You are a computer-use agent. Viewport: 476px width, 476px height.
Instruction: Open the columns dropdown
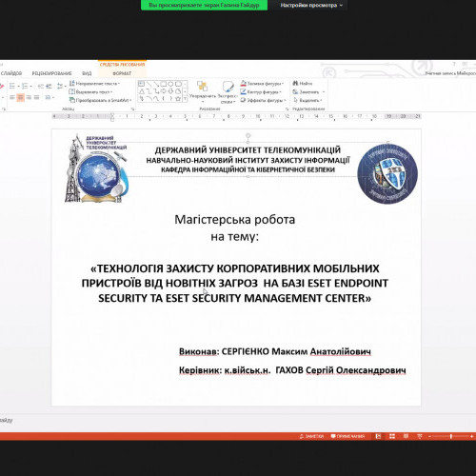[49, 97]
